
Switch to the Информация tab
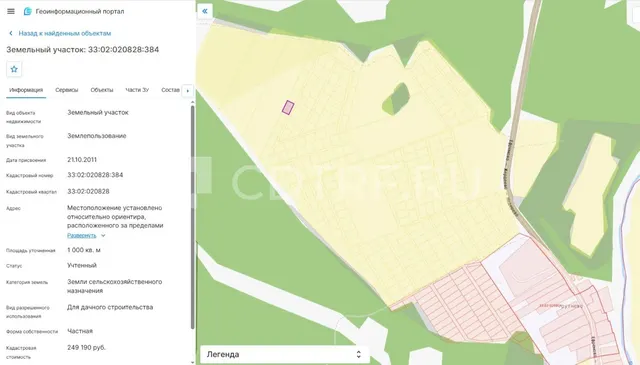(x=26, y=90)
